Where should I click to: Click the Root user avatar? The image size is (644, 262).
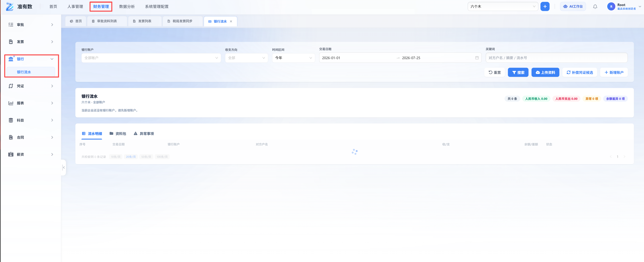pyautogui.click(x=611, y=7)
